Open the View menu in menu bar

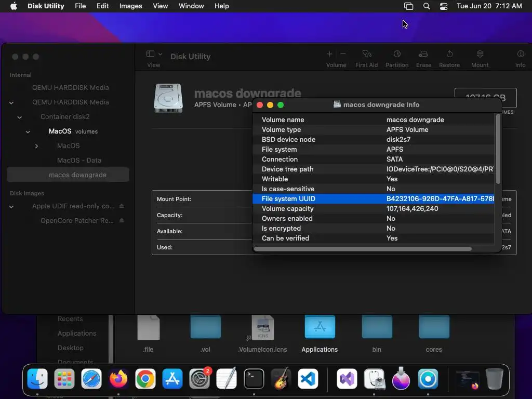click(x=160, y=6)
